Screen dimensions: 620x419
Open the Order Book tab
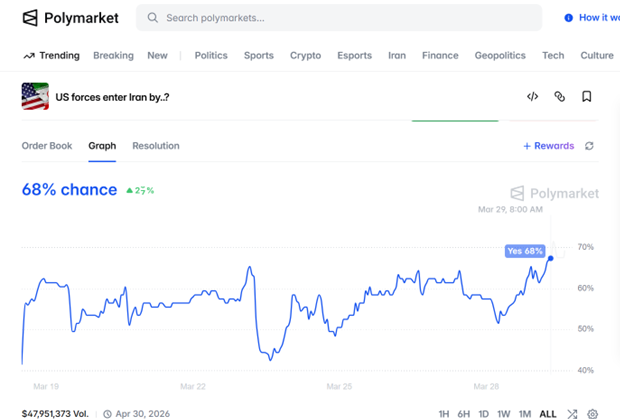(47, 146)
